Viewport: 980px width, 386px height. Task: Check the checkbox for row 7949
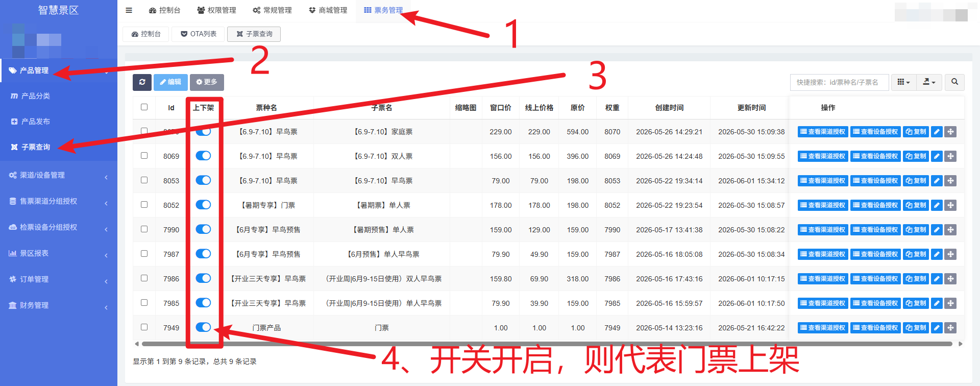[x=144, y=327]
